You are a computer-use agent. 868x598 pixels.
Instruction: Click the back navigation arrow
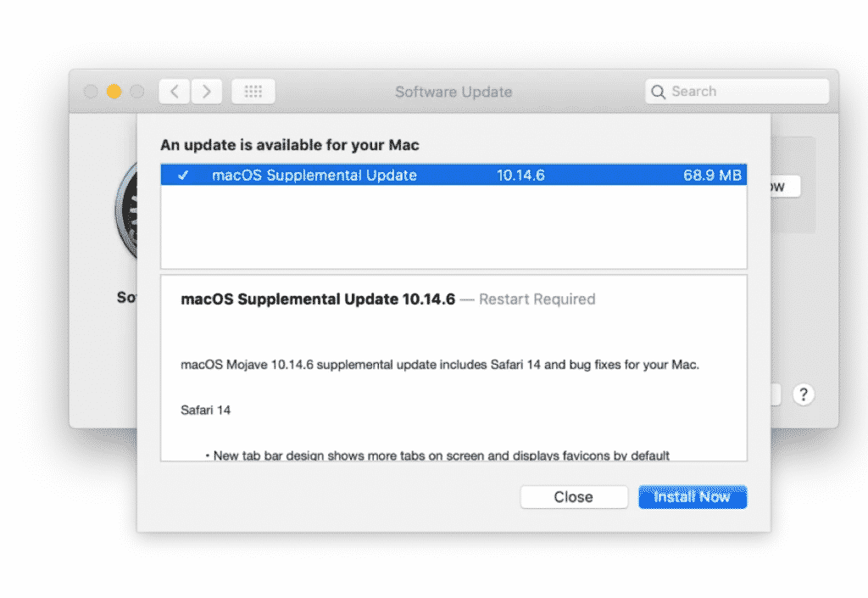[x=174, y=91]
